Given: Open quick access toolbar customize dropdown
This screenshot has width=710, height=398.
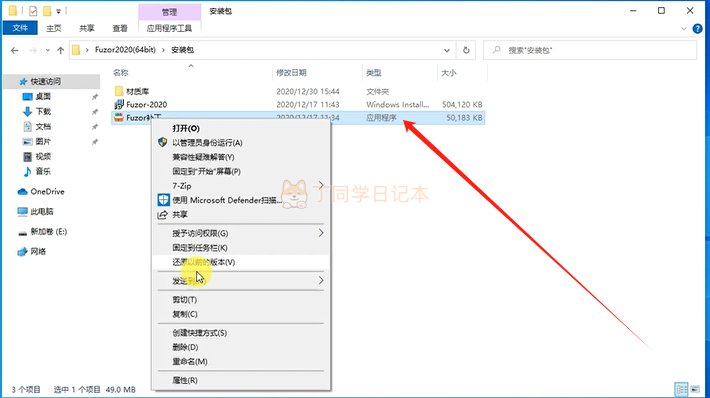Looking at the screenshot, I should [58, 11].
